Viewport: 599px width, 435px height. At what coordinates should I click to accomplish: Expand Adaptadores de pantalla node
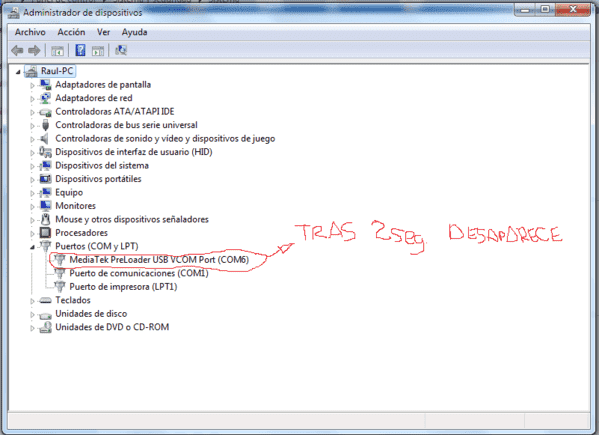pyautogui.click(x=32, y=85)
